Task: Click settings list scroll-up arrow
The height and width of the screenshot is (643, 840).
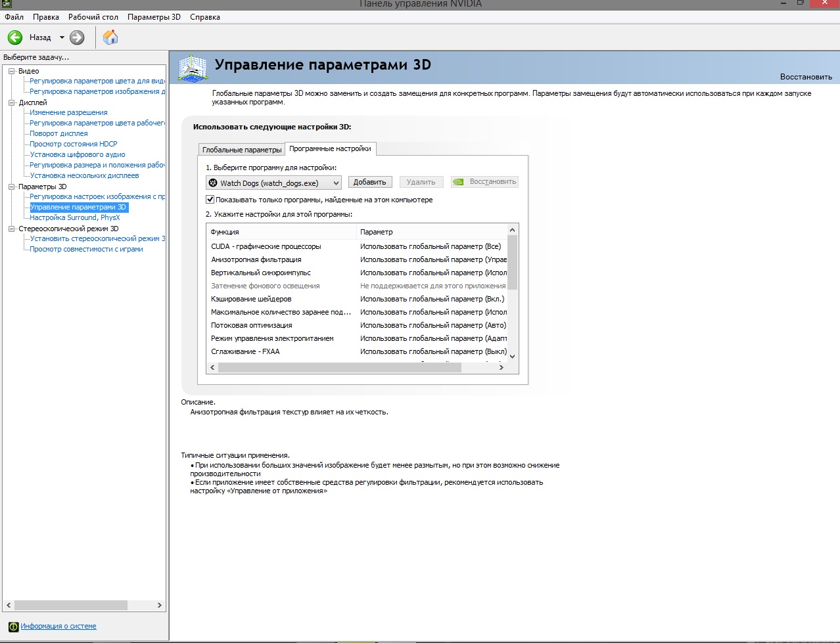Action: coord(513,229)
